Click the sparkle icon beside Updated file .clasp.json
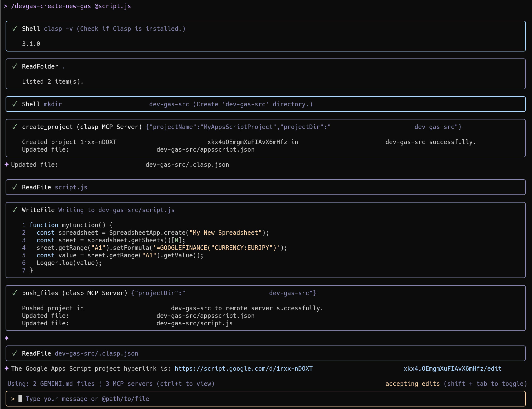The height and width of the screenshot is (409, 532). tap(7, 165)
